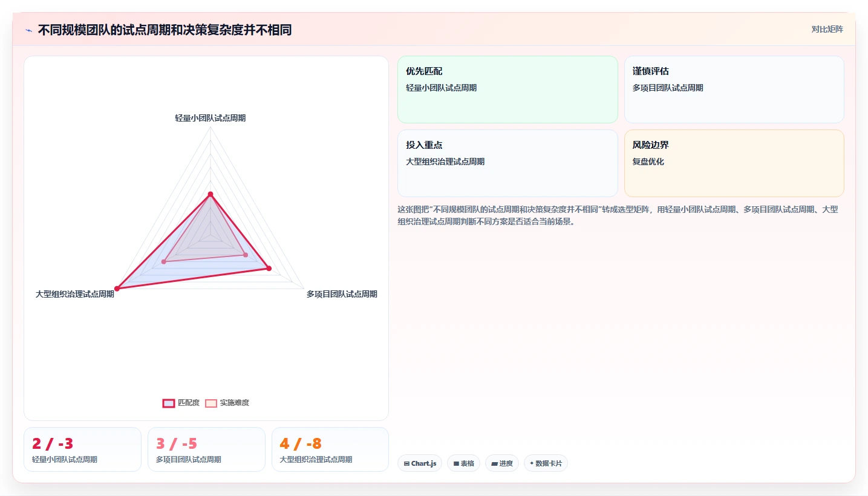Click 复盘优化 text in 风险边界 card
The image size is (868, 496).
[648, 162]
